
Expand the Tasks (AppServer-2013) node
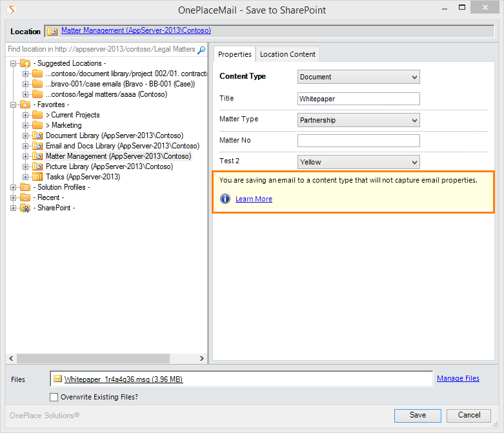[25, 177]
